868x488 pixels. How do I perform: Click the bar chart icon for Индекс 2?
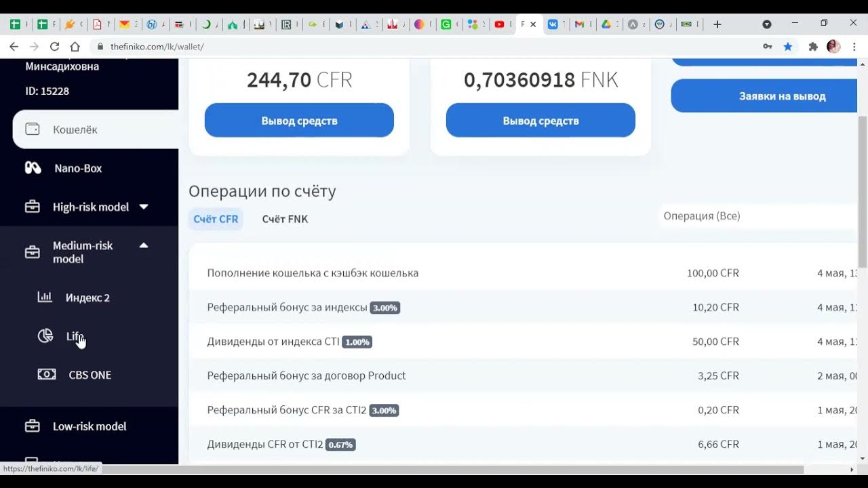(45, 297)
